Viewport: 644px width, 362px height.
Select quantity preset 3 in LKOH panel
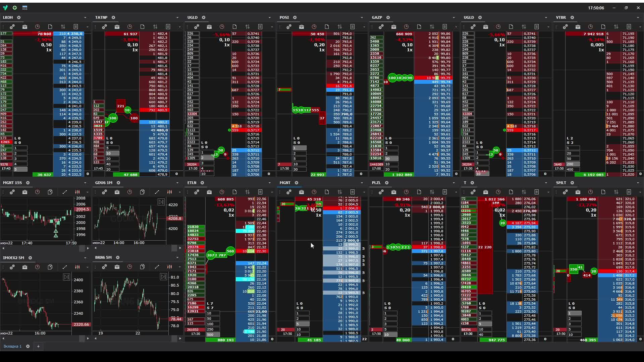20,159
